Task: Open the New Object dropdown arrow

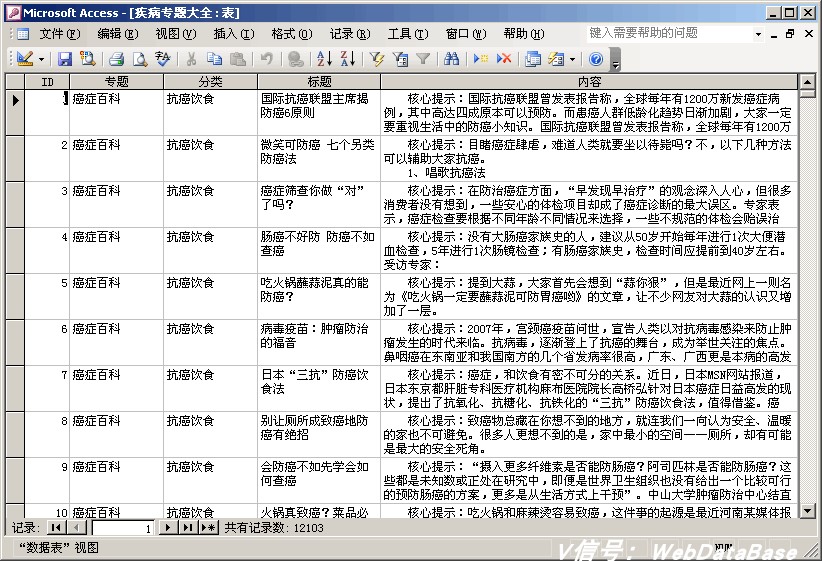Action: coord(572,59)
